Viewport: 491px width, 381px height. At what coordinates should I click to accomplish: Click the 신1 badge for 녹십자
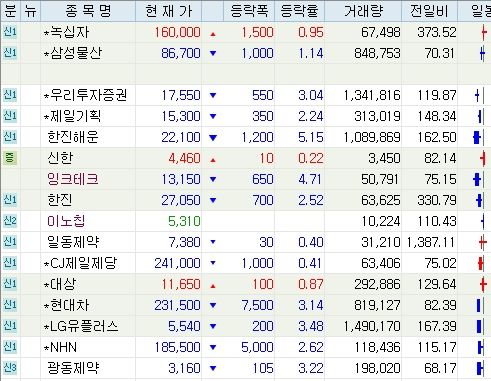(10, 32)
